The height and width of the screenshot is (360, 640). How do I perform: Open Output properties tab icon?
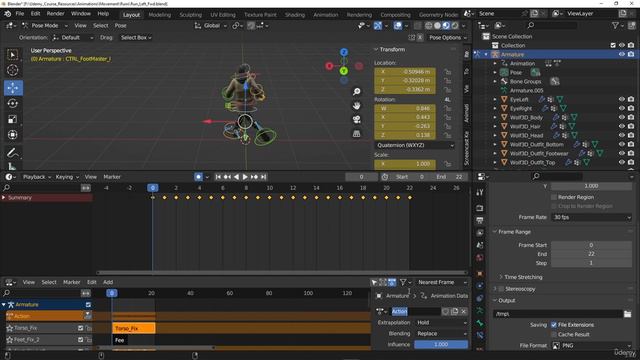[480, 220]
